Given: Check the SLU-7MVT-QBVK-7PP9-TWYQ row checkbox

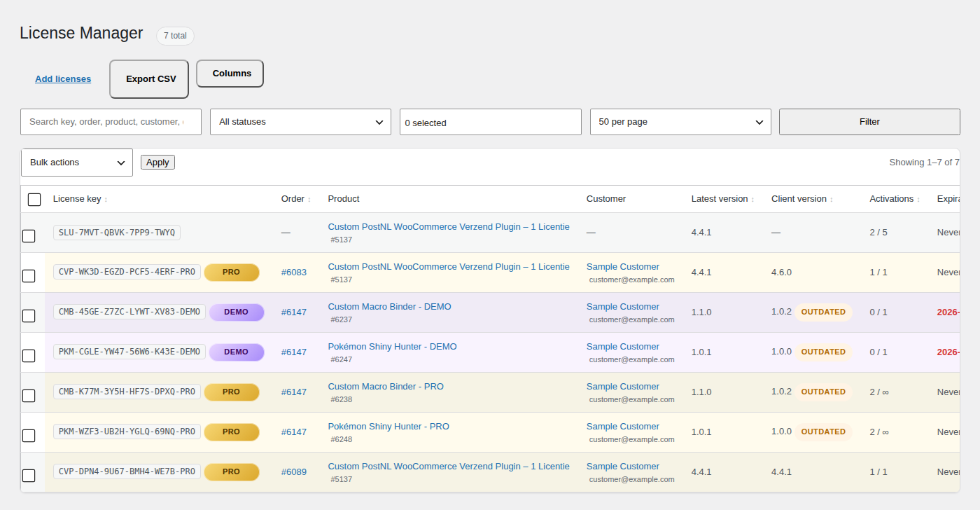Looking at the screenshot, I should coord(29,236).
